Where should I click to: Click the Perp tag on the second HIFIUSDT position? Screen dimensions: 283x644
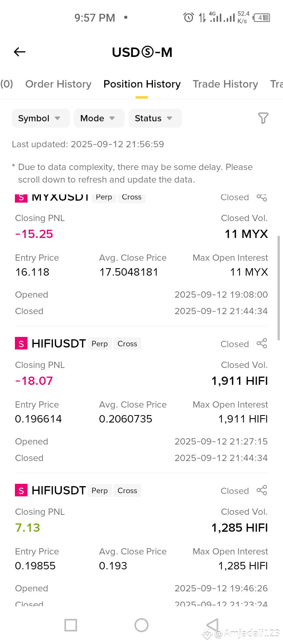[99, 490]
